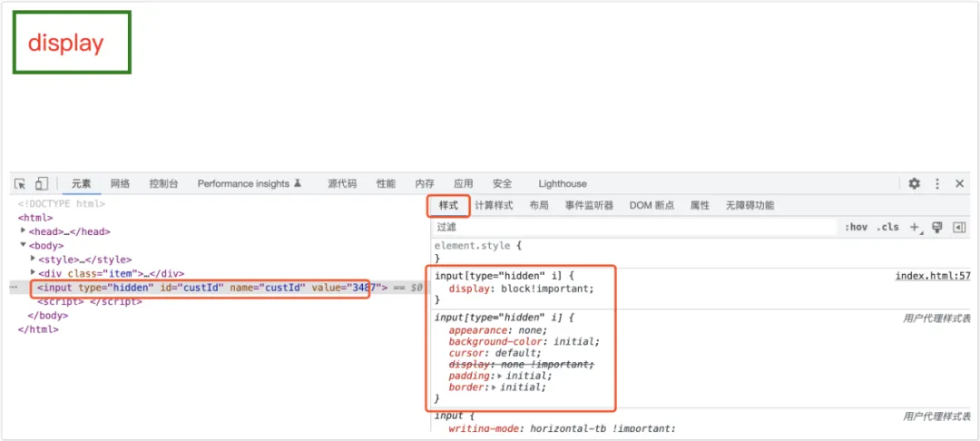Open the 安全 Security tab
This screenshot has height=441, width=980.
[x=502, y=183]
